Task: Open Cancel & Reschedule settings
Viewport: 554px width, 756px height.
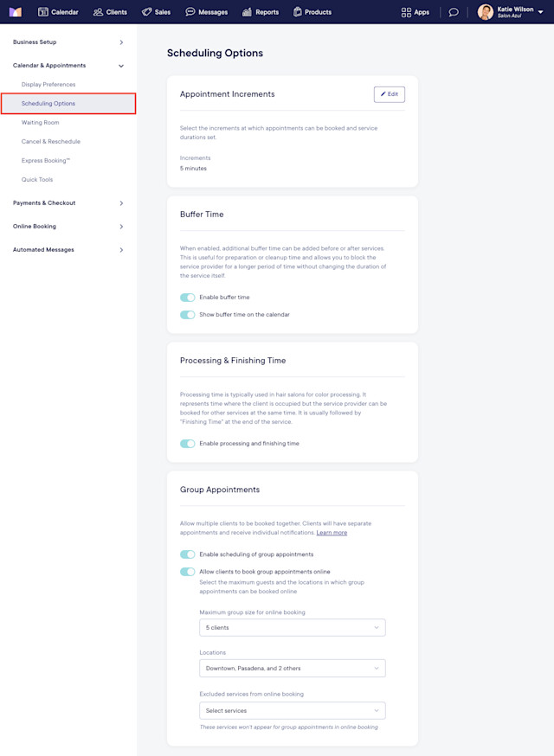Action: pyautogui.click(x=51, y=141)
